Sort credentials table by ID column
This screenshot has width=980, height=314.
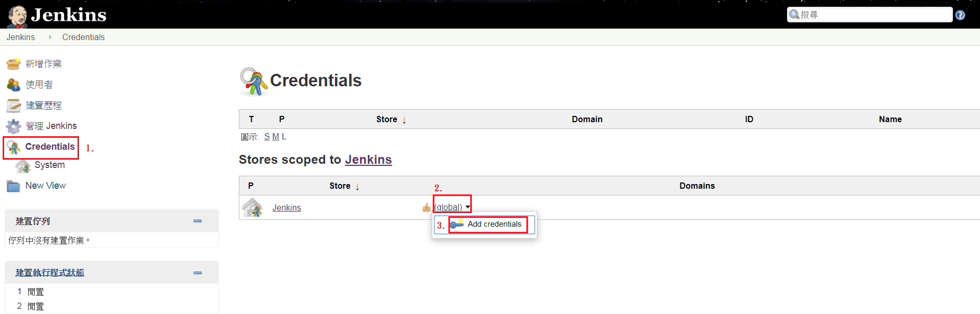(749, 119)
